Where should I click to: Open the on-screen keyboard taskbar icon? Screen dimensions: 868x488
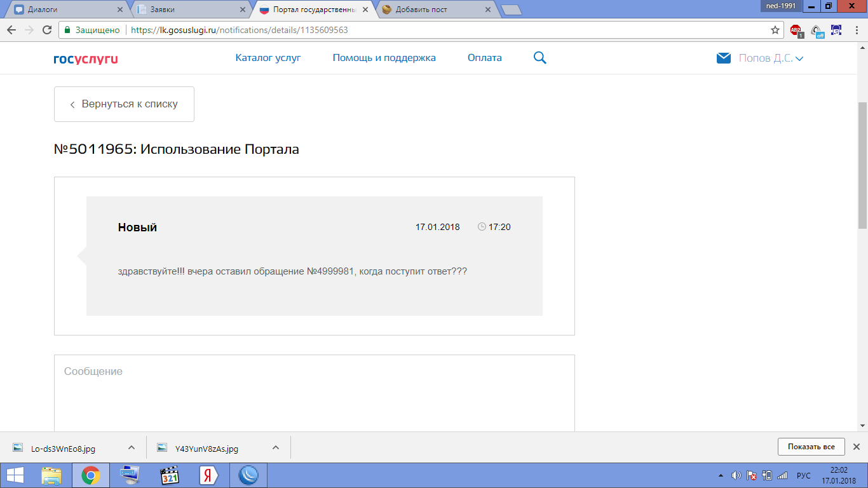click(130, 475)
